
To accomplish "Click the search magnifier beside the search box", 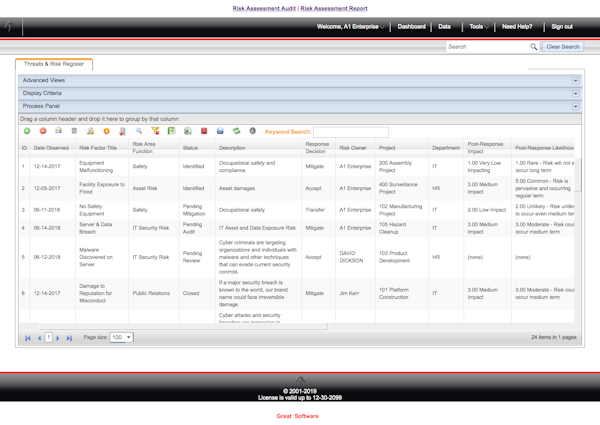I will 533,47.
